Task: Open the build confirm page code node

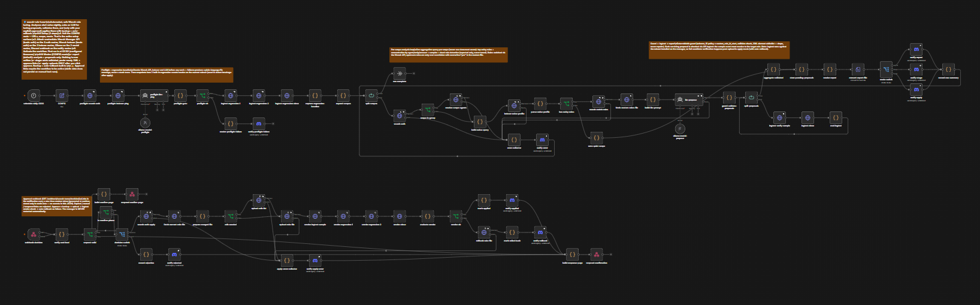Action: [104, 194]
